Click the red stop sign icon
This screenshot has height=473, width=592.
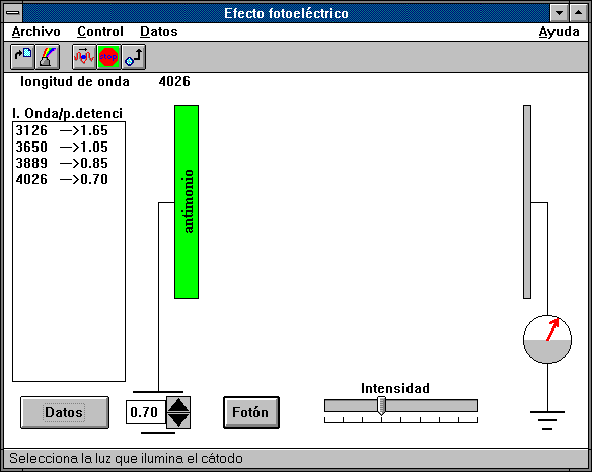tap(109, 57)
